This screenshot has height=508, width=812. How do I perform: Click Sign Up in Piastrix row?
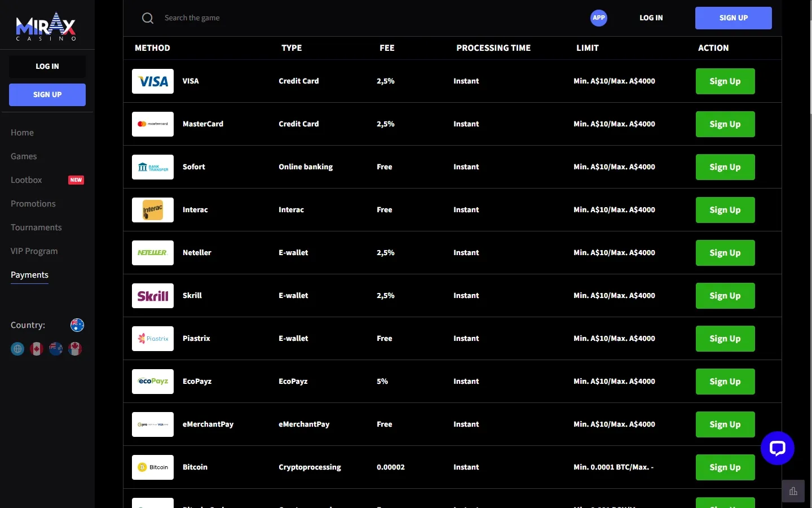pos(725,339)
